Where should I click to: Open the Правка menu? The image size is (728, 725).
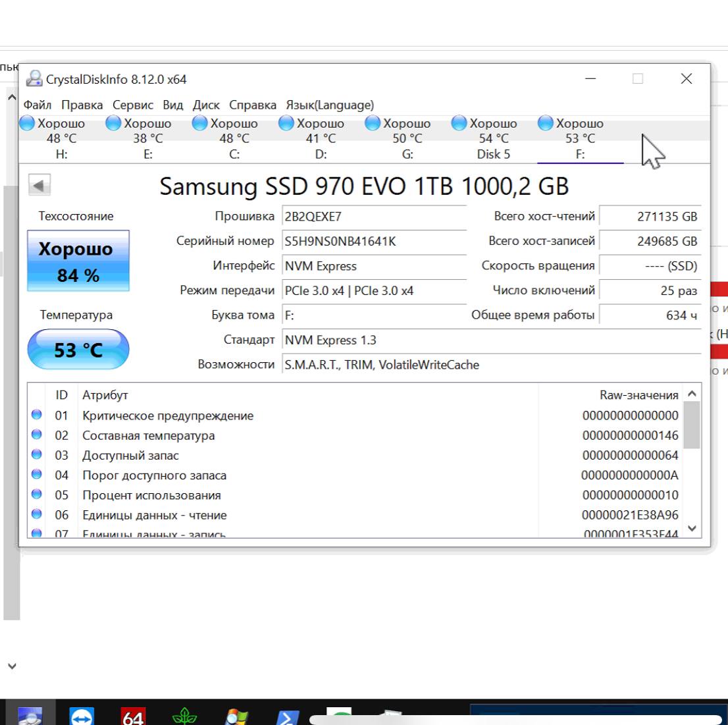point(82,105)
